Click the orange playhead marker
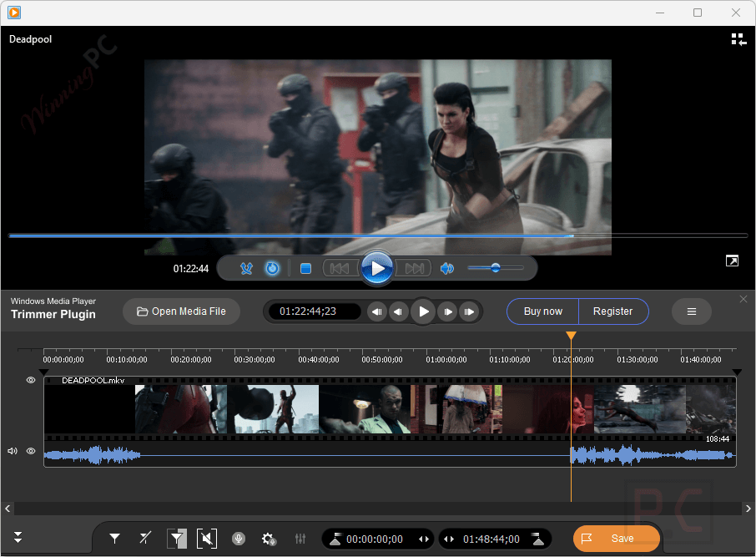Viewport: 756px width, 557px height. click(x=571, y=336)
